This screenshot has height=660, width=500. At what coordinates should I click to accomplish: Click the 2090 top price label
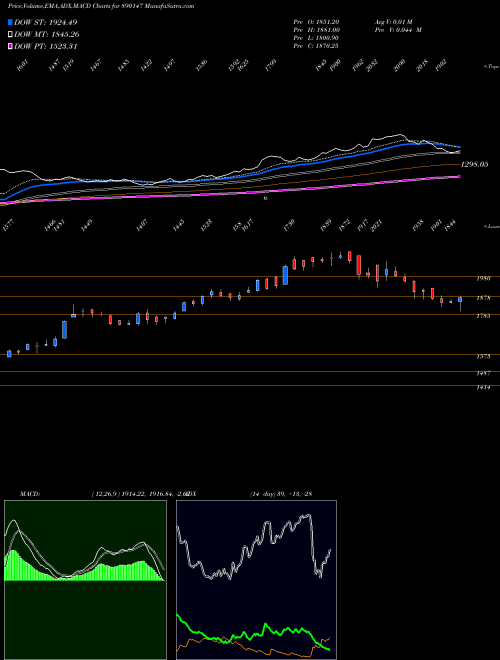400,64
